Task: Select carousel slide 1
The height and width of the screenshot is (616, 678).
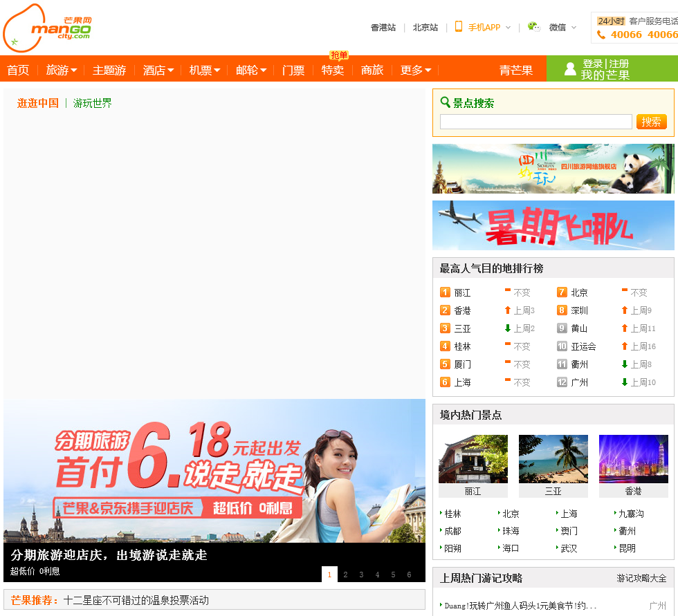Action: (329, 574)
